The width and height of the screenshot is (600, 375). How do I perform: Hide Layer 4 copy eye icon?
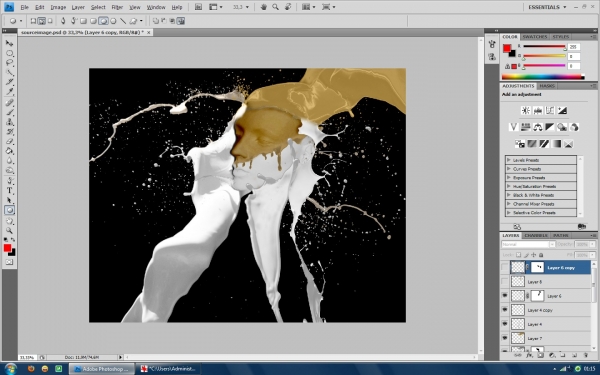505,310
